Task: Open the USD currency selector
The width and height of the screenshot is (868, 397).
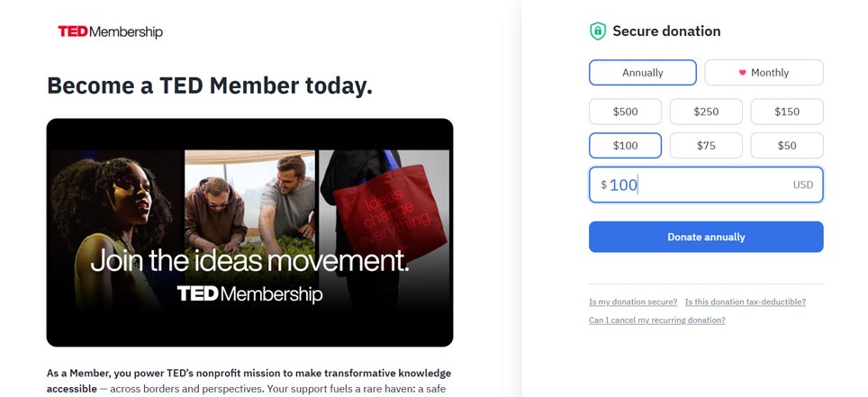Action: (802, 185)
